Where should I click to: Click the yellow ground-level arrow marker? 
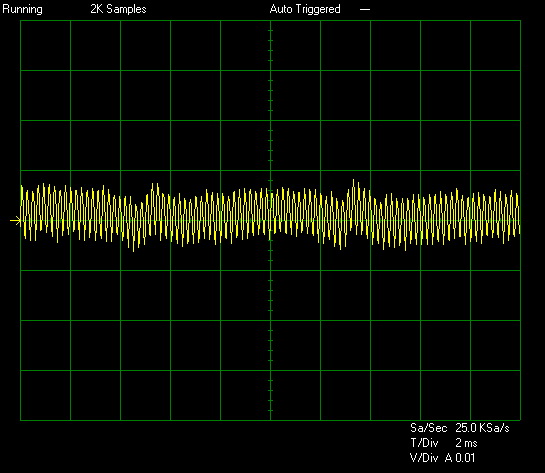pos(15,221)
